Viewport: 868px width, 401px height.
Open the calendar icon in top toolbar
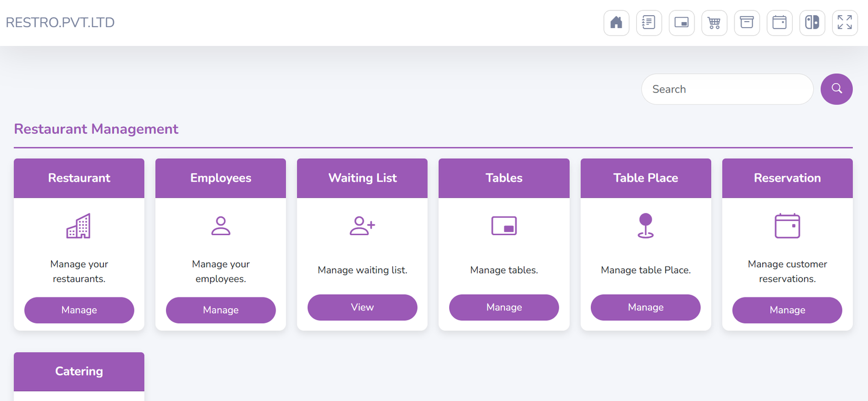pos(780,23)
